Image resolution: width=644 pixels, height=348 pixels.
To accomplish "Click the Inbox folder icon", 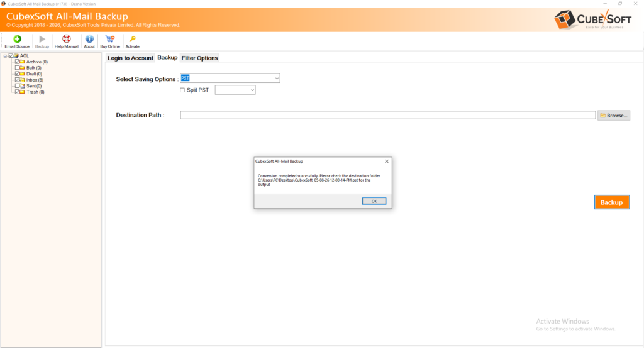I will coord(22,80).
